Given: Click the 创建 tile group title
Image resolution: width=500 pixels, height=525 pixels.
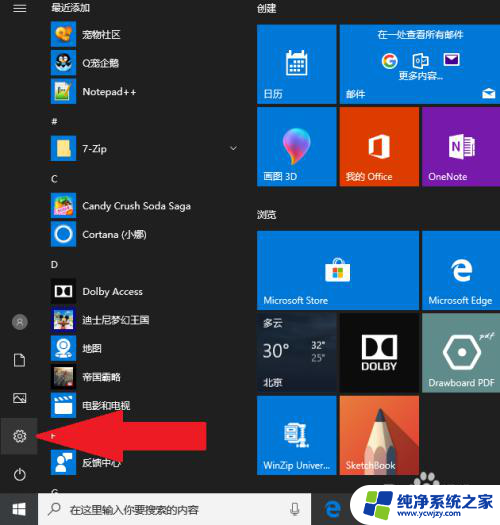Looking at the screenshot, I should click(267, 8).
